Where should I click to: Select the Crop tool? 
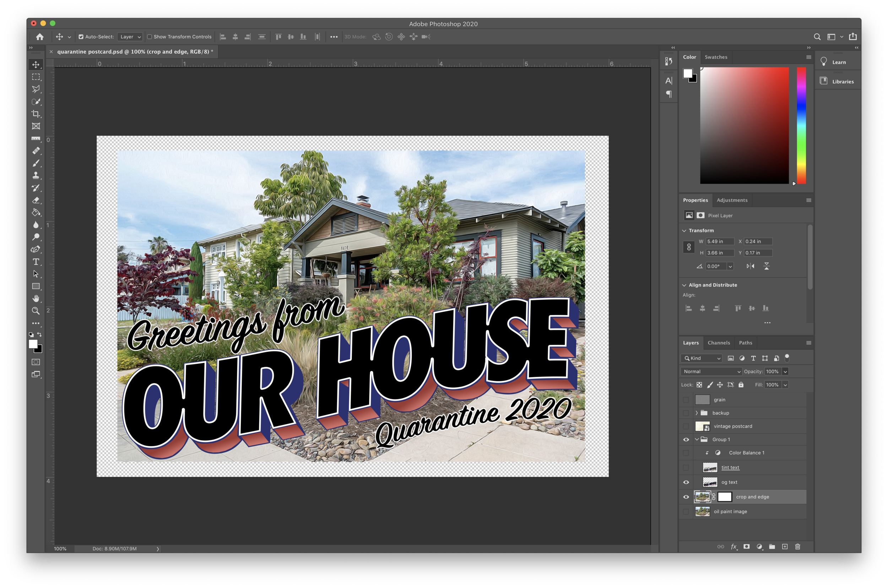(x=36, y=114)
